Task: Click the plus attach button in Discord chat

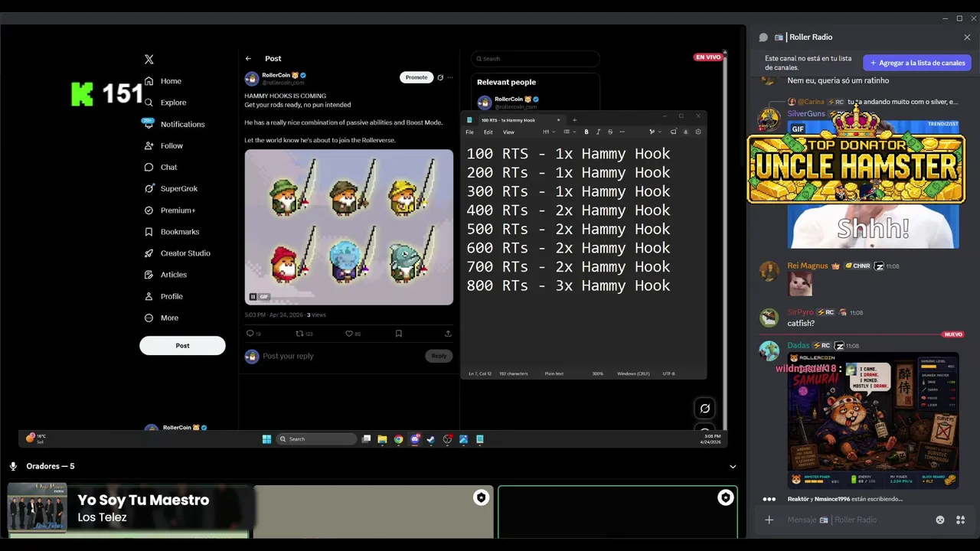Action: pos(769,520)
